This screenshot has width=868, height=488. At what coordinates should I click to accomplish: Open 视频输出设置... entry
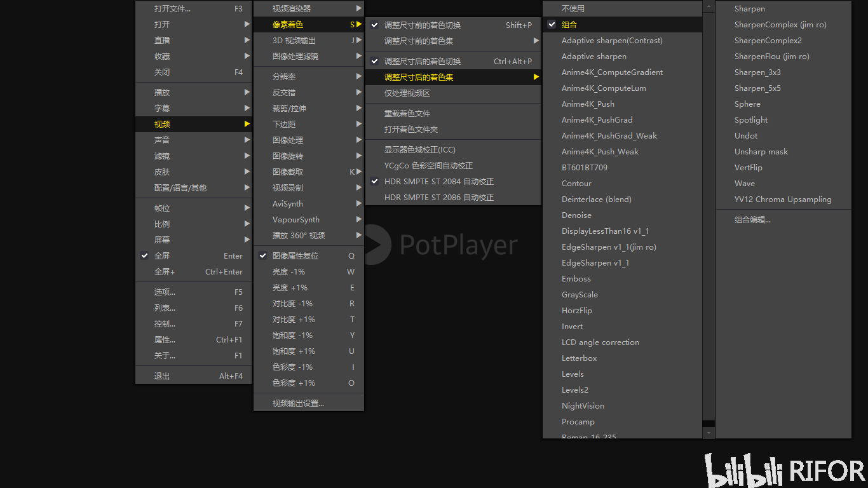(x=309, y=403)
